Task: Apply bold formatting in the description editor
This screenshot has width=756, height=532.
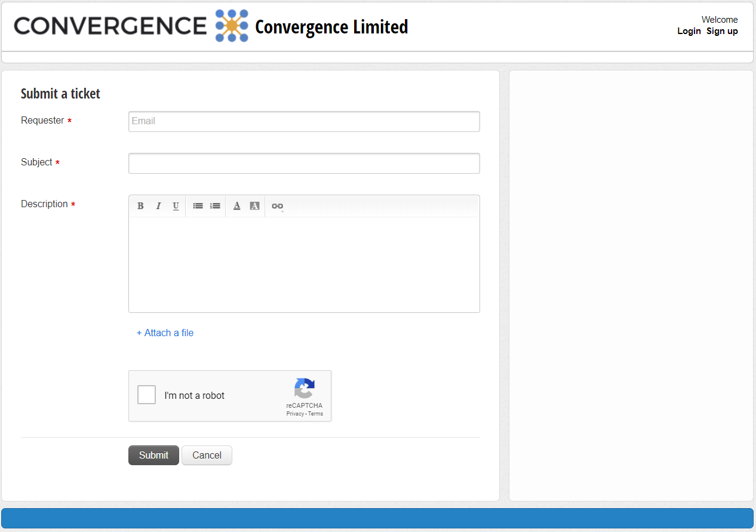Action: pyautogui.click(x=140, y=205)
